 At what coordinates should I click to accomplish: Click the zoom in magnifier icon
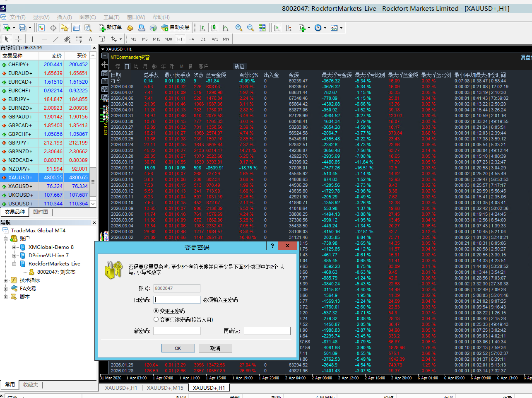coord(239,28)
